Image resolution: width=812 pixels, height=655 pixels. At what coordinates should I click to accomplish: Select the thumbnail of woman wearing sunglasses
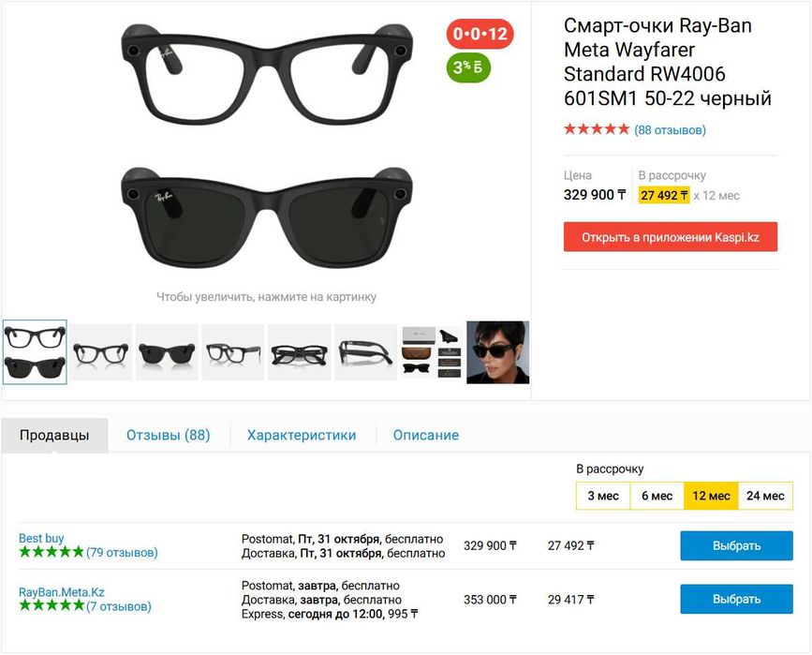pyautogui.click(x=497, y=352)
